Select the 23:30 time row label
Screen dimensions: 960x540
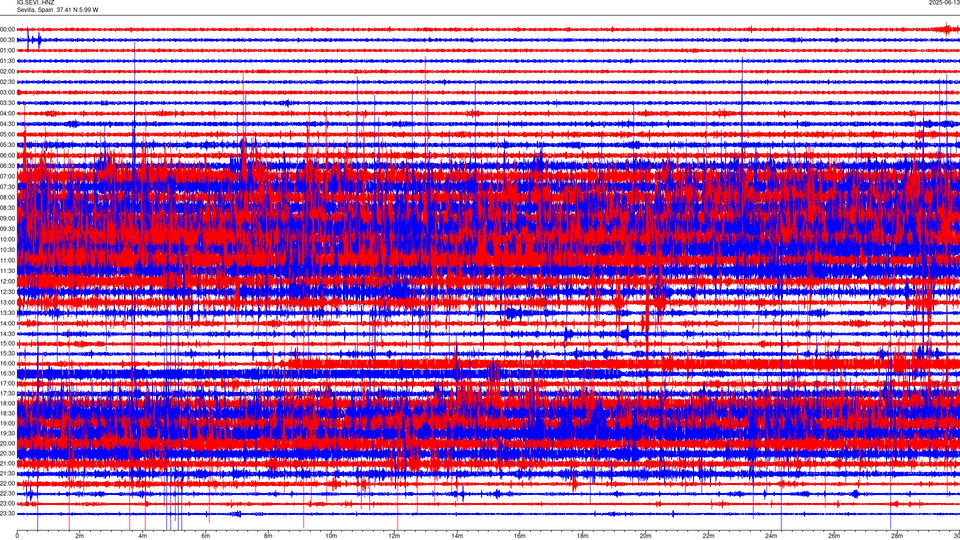click(7, 514)
